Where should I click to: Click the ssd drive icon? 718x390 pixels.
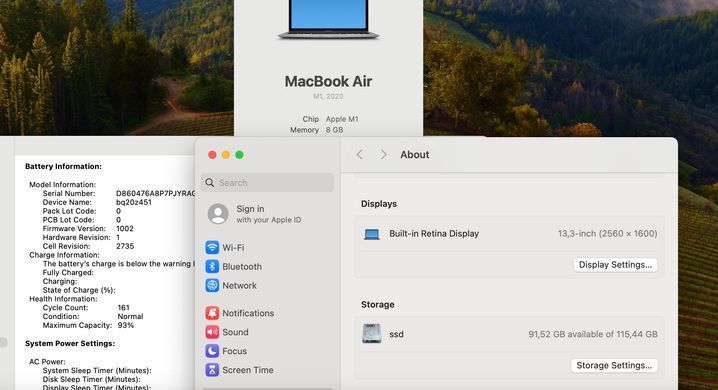(371, 334)
